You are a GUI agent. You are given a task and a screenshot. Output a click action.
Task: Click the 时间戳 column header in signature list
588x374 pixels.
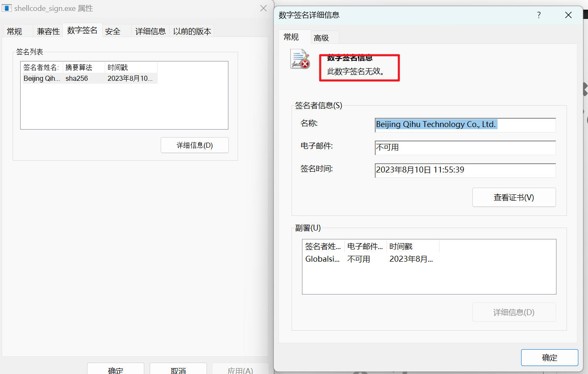(x=131, y=67)
